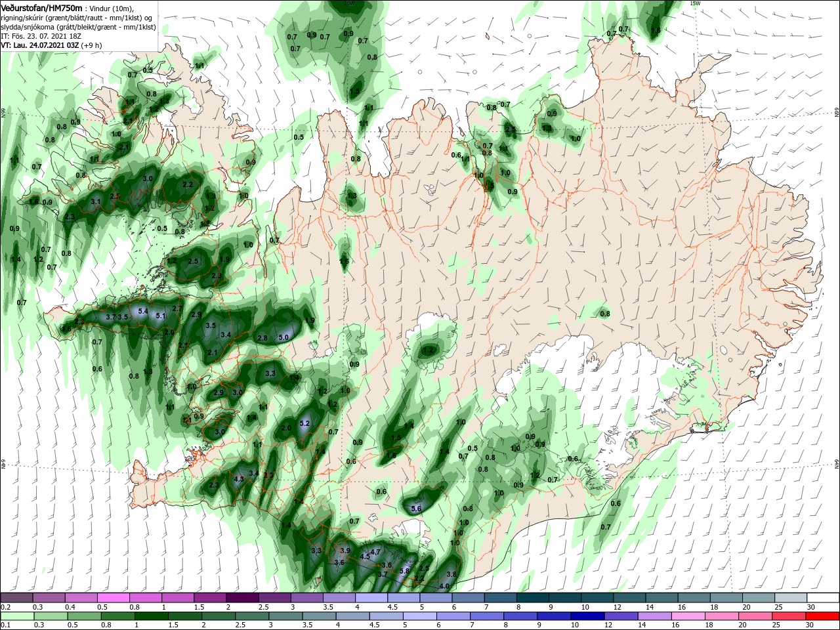Pick the palest green 0.1 swatch in lower legend
The image size is (840, 630).
[17, 617]
